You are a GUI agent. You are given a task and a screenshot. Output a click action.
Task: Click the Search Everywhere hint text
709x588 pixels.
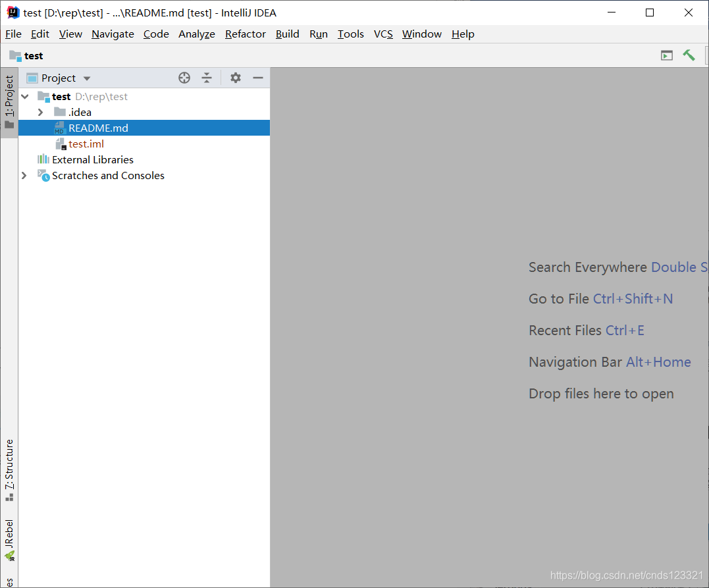[x=617, y=267]
